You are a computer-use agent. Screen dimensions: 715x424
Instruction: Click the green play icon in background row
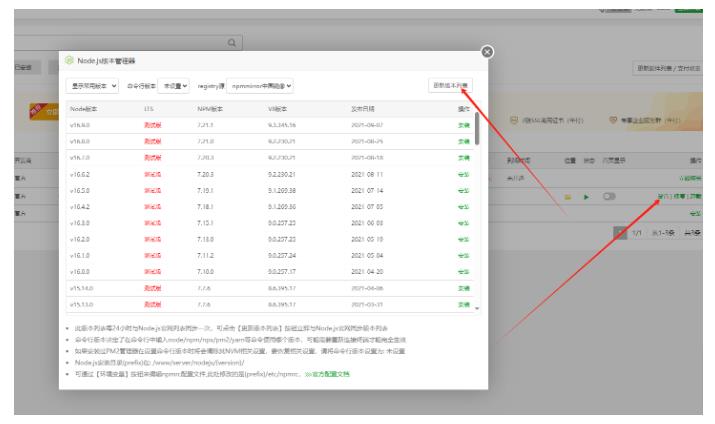click(586, 197)
